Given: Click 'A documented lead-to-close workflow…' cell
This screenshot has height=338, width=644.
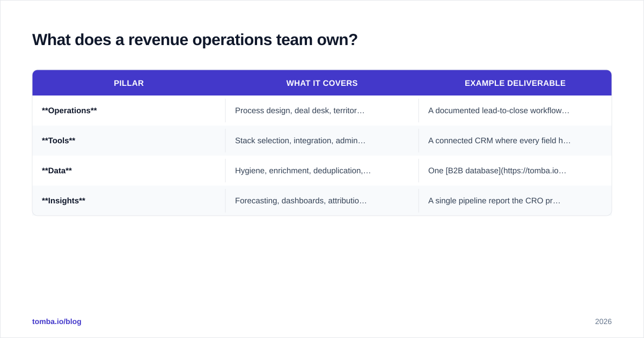Looking at the screenshot, I should [515, 111].
